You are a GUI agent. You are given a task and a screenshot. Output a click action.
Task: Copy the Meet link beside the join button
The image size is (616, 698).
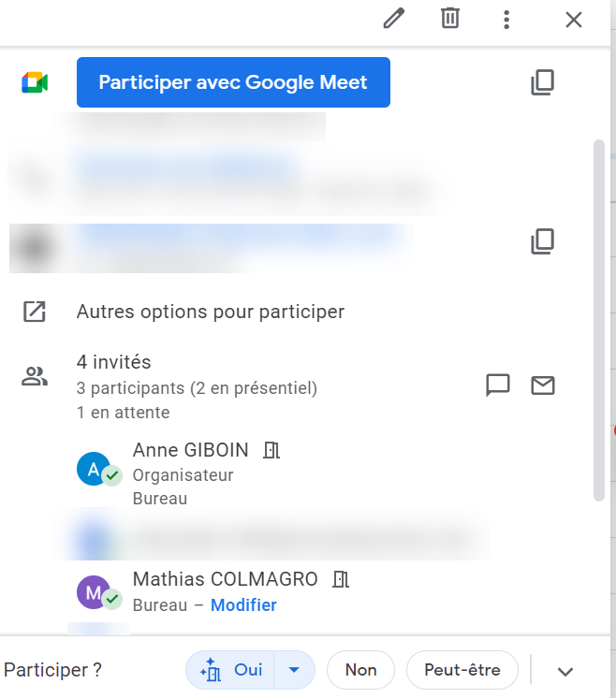coord(542,82)
